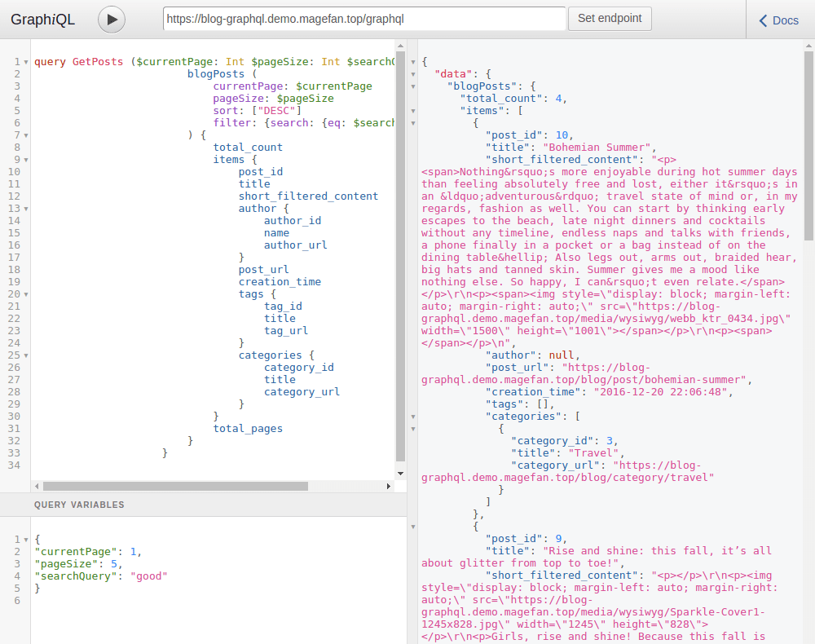Run the query with the play button

(111, 20)
